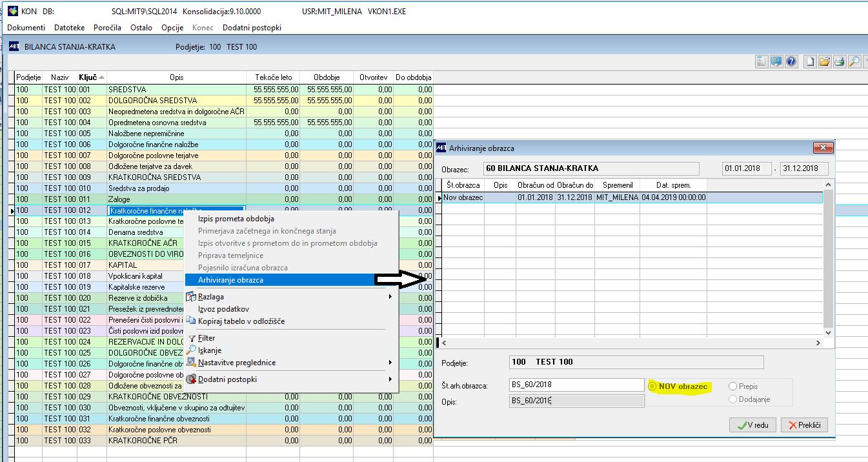Select the Dodajanje radio option
The height and width of the screenshot is (462, 868).
[732, 399]
